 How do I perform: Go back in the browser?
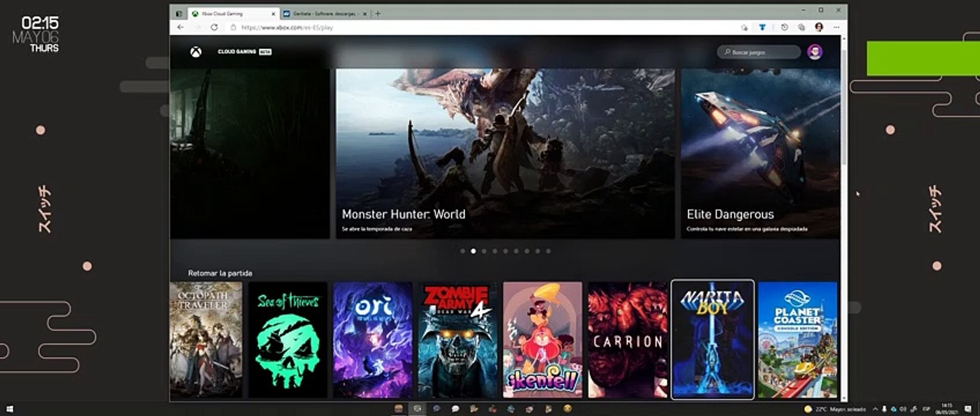click(x=181, y=27)
